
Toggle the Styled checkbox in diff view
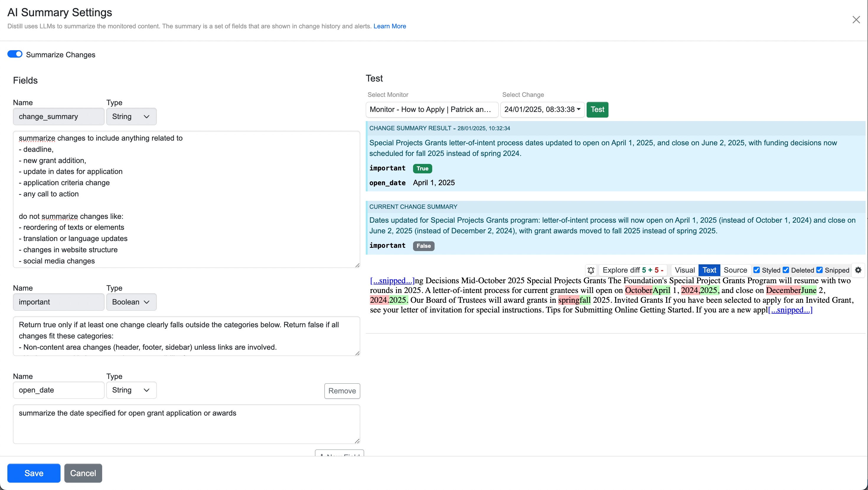[x=758, y=269]
